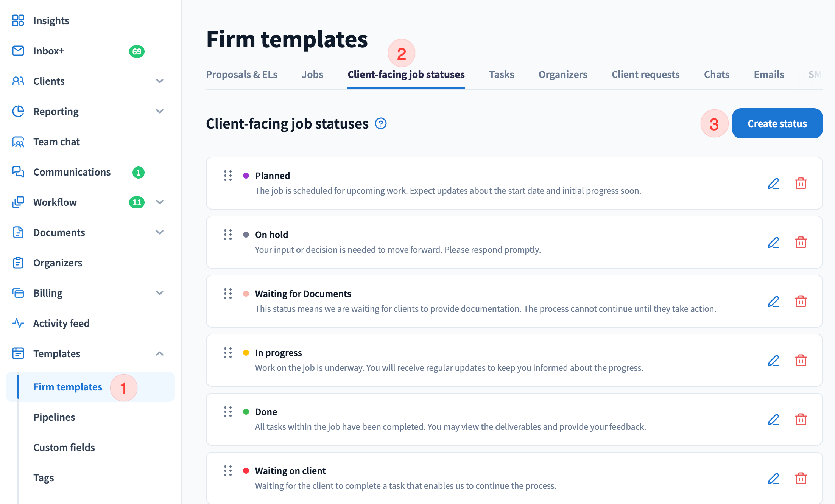Open the Activity feed page
The image size is (835, 504).
click(61, 324)
